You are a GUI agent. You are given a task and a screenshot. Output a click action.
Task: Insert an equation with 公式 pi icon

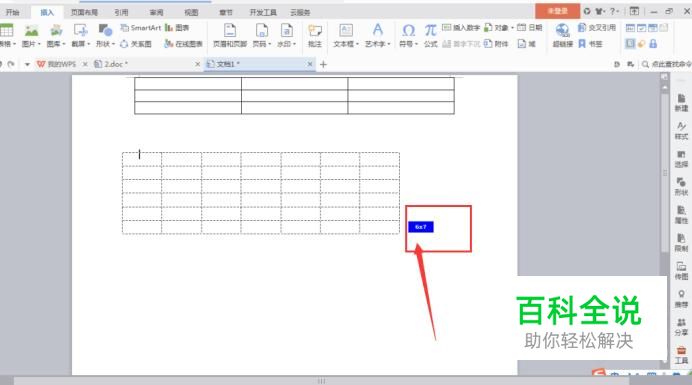point(430,35)
